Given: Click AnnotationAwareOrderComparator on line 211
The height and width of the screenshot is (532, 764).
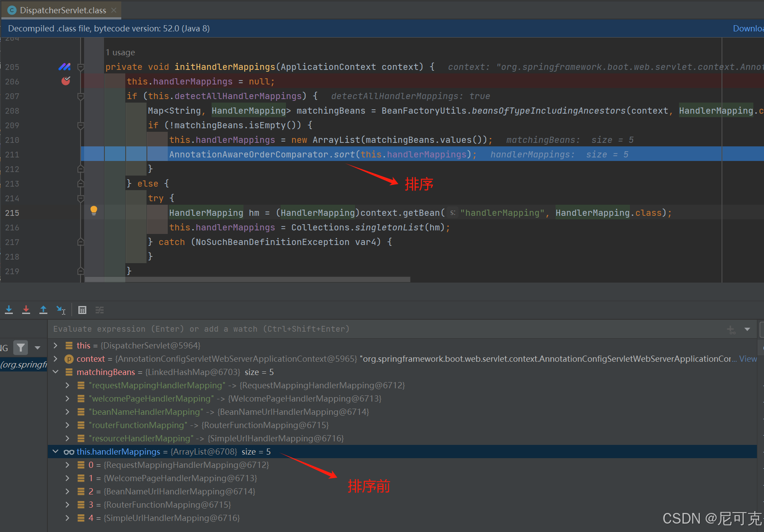Looking at the screenshot, I should tap(249, 154).
